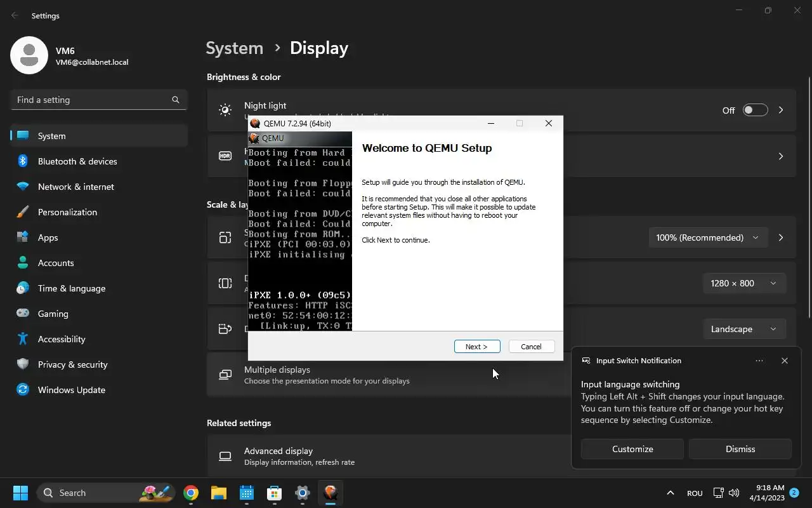Viewport: 812px width, 508px height.
Task: Click the Multiple displays icon
Action: click(x=225, y=375)
